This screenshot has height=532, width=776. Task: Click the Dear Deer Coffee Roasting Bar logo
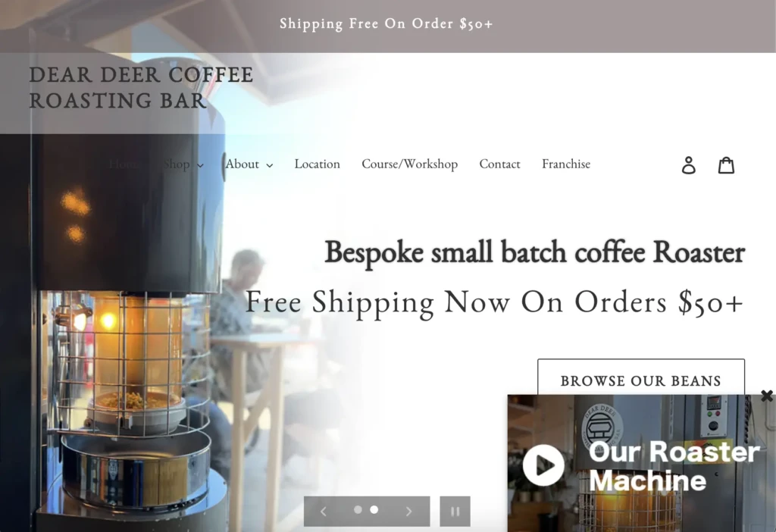[141, 88]
